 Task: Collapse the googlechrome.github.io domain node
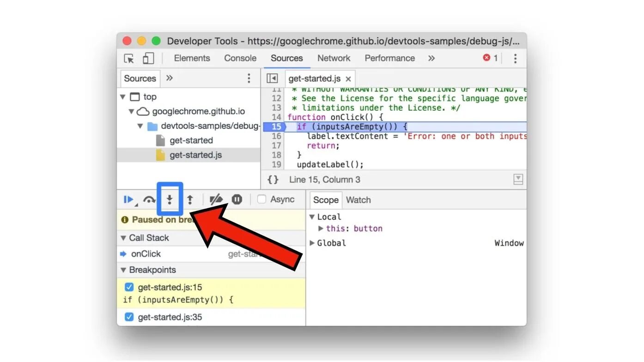131,111
